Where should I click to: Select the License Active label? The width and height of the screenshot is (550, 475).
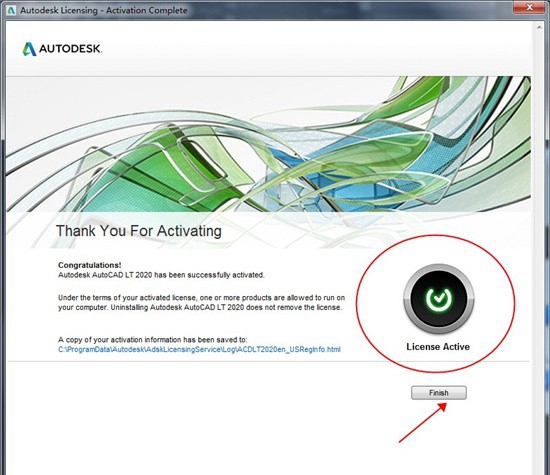coord(438,347)
